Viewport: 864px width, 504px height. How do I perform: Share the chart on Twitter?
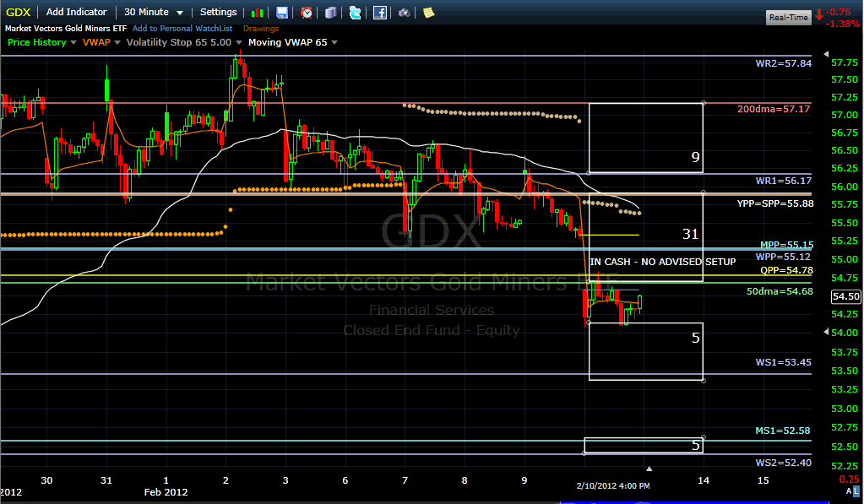tap(356, 12)
